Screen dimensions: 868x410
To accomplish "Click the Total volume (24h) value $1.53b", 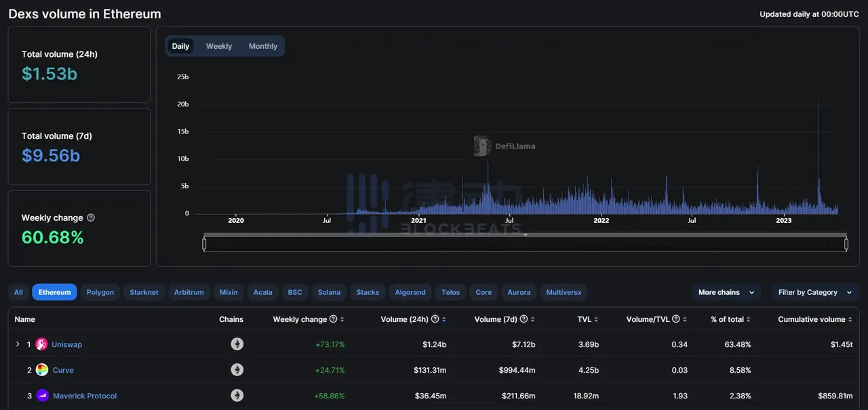I will tap(50, 74).
